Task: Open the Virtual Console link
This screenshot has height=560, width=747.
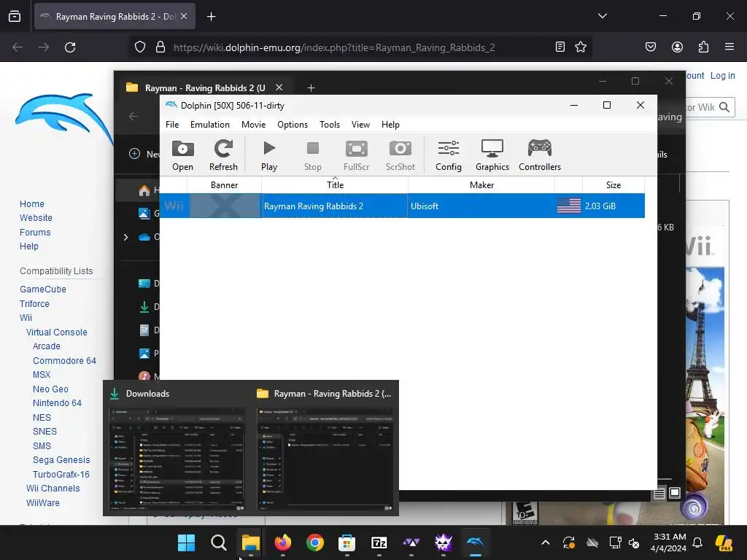Action: 57,332
